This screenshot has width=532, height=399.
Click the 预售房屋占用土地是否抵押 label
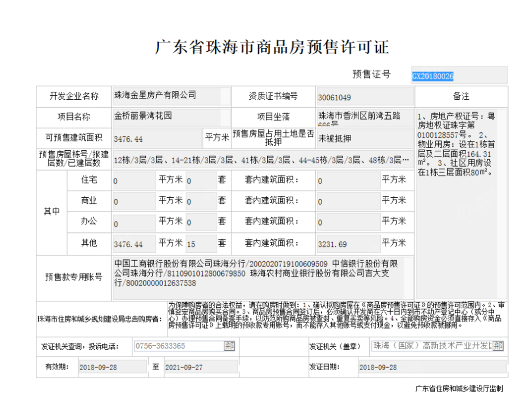click(274, 138)
